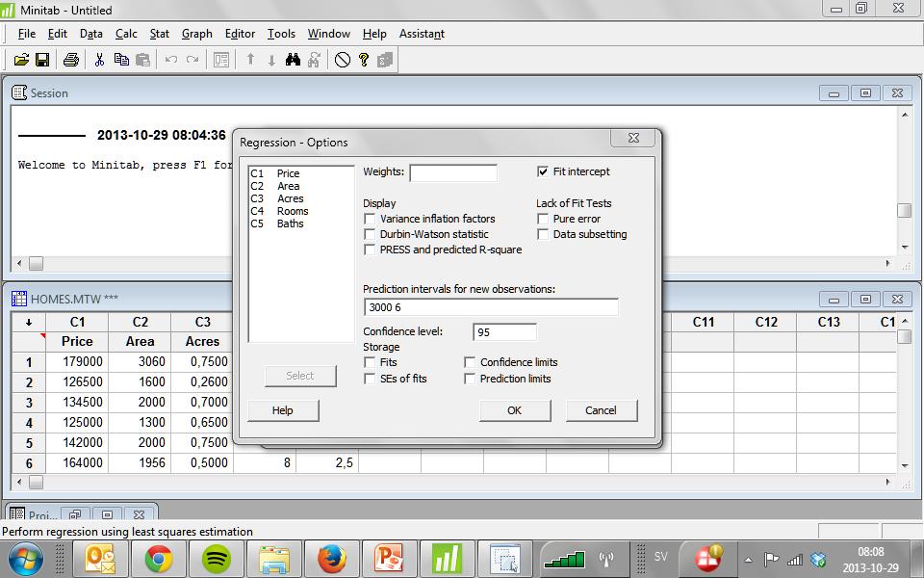Open Firefox from the taskbar

tap(332, 559)
